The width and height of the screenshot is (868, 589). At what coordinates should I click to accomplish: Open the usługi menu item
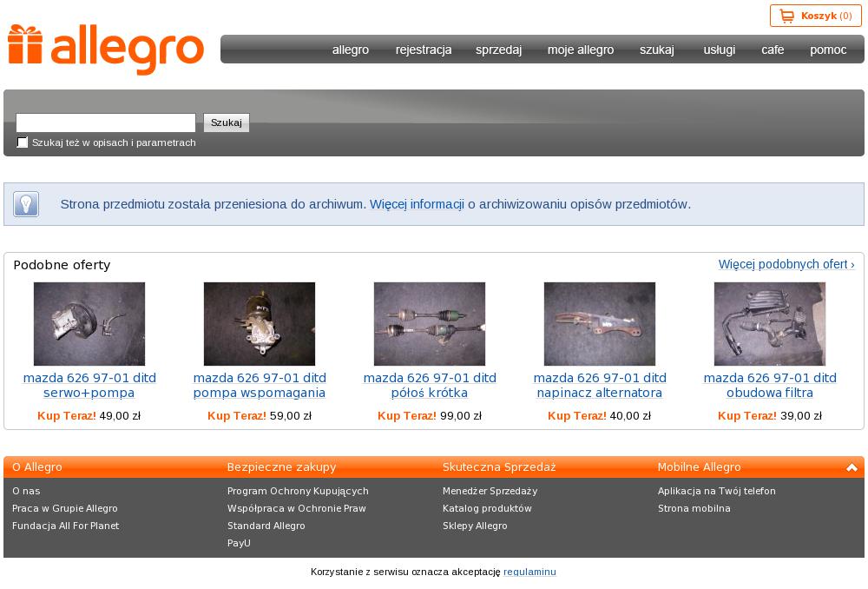pyautogui.click(x=719, y=50)
